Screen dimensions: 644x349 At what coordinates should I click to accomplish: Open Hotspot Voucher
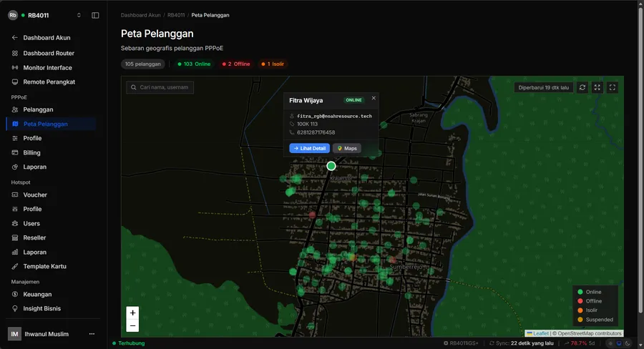(52, 195)
